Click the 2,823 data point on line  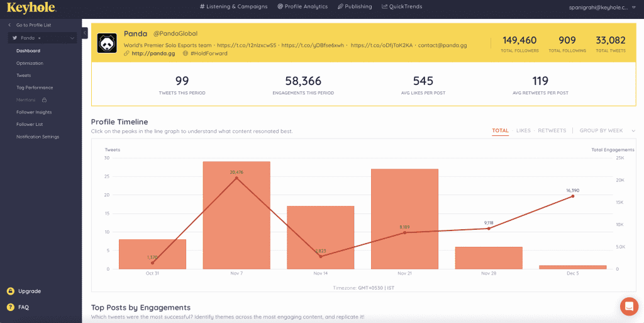pyautogui.click(x=320, y=256)
